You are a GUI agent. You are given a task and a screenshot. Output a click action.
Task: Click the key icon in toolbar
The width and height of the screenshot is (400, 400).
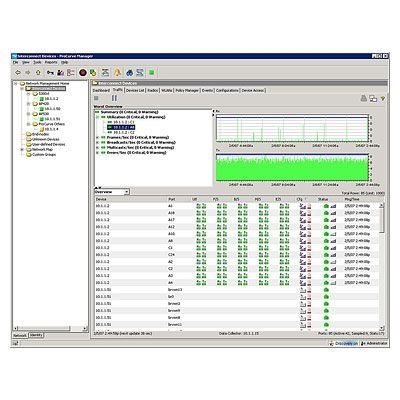click(50, 72)
